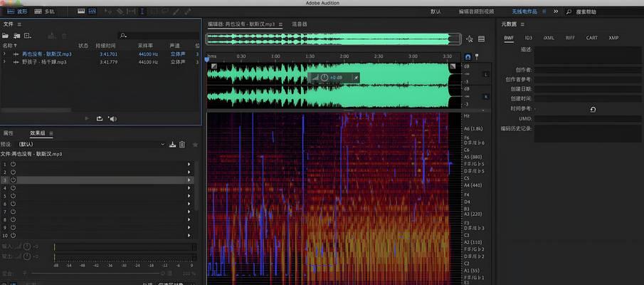The width and height of the screenshot is (644, 285).
Task: Select the Time Selection I-beam tool
Action: click(142, 11)
